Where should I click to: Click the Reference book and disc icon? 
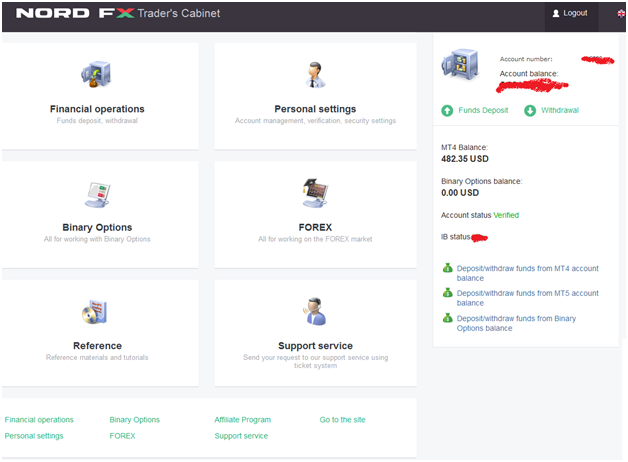95,312
